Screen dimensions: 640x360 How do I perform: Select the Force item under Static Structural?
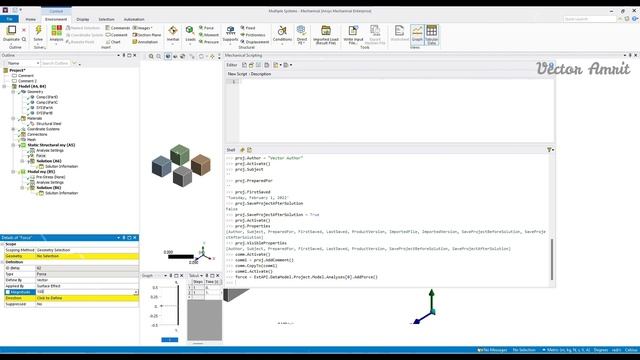[40, 156]
